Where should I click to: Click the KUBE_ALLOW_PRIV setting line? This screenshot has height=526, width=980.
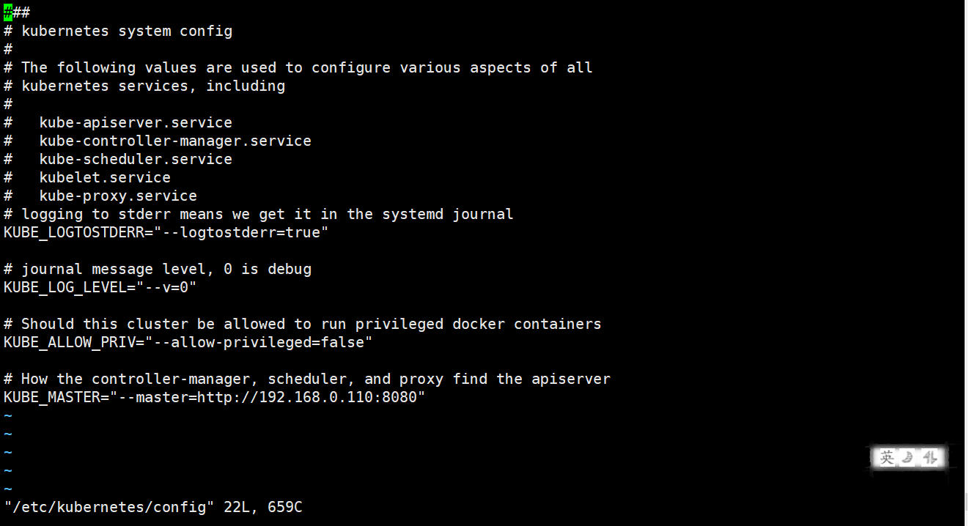[188, 342]
